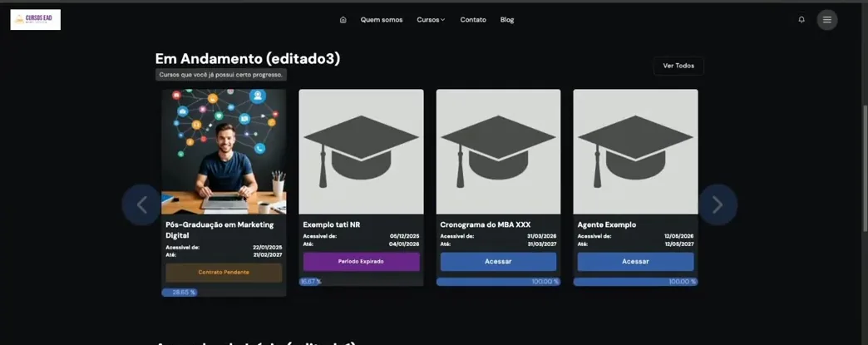This screenshot has width=868, height=345.
Task: Advance carousel with right arrow
Action: 718,205
